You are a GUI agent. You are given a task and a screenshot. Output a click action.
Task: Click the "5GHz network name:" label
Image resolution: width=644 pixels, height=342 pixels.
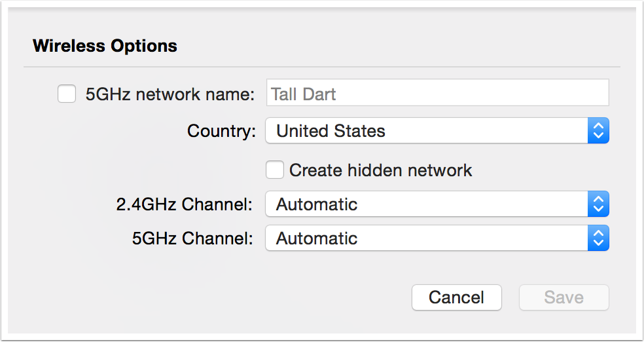170,94
